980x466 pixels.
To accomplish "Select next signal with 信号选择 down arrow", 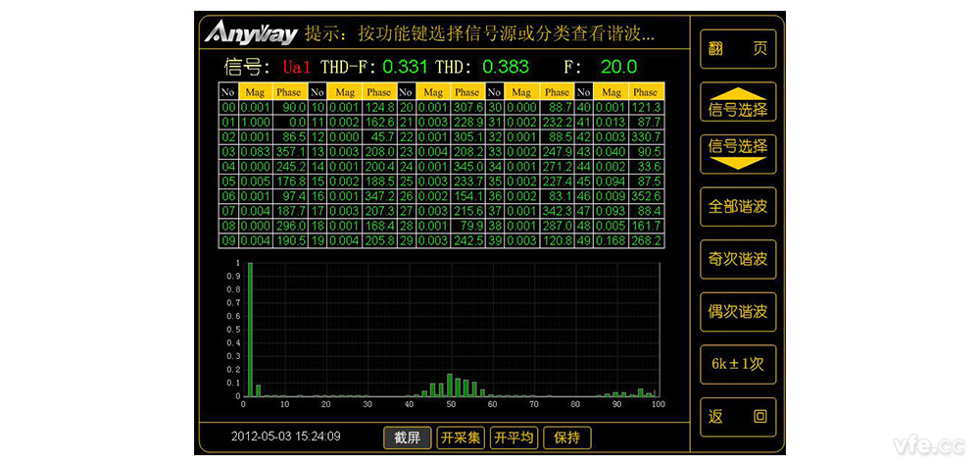I will click(x=738, y=154).
